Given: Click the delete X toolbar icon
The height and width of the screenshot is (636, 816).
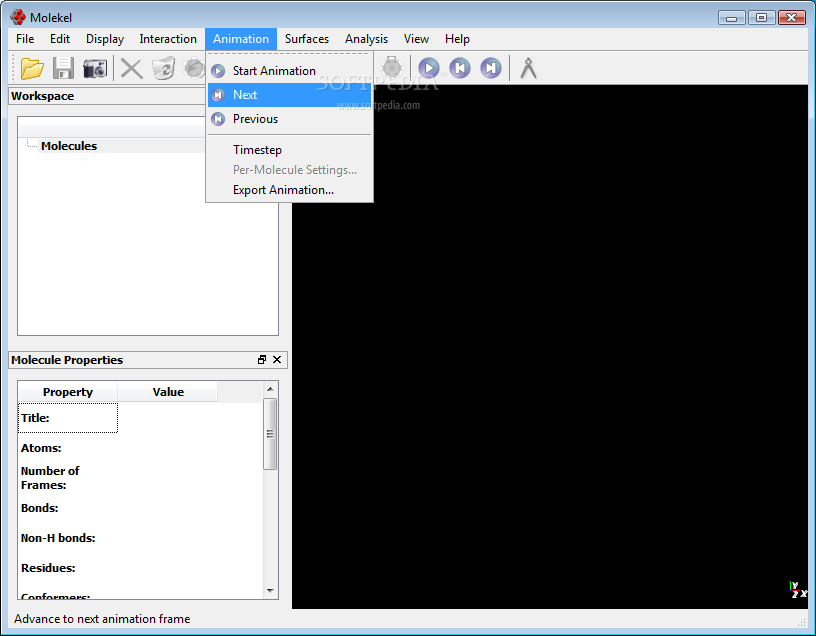Looking at the screenshot, I should tap(132, 68).
